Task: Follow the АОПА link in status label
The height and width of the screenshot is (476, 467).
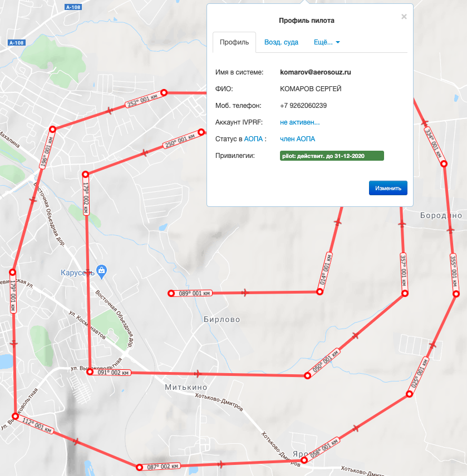Action: pyautogui.click(x=253, y=139)
